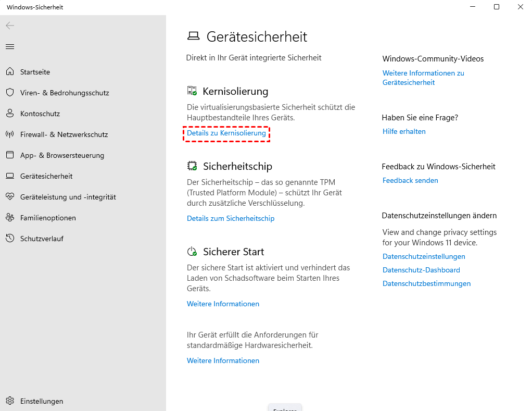Click Feedback senden link

pos(410,181)
